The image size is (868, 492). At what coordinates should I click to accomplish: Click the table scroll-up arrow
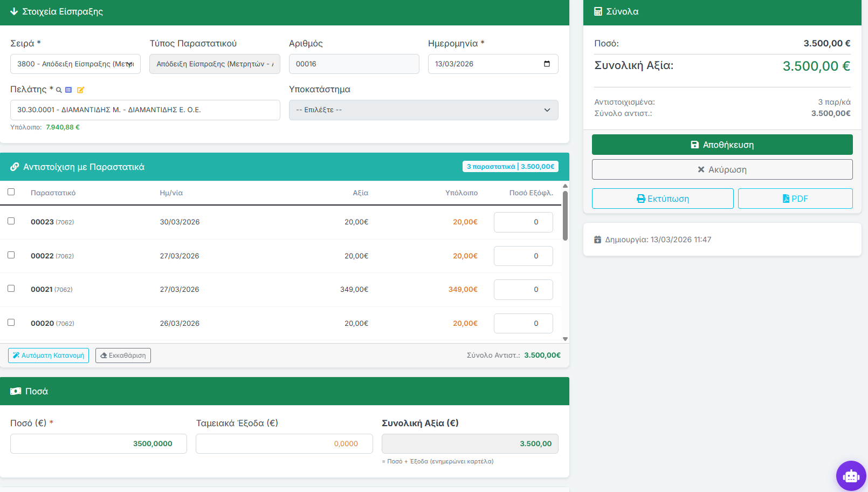tap(565, 186)
